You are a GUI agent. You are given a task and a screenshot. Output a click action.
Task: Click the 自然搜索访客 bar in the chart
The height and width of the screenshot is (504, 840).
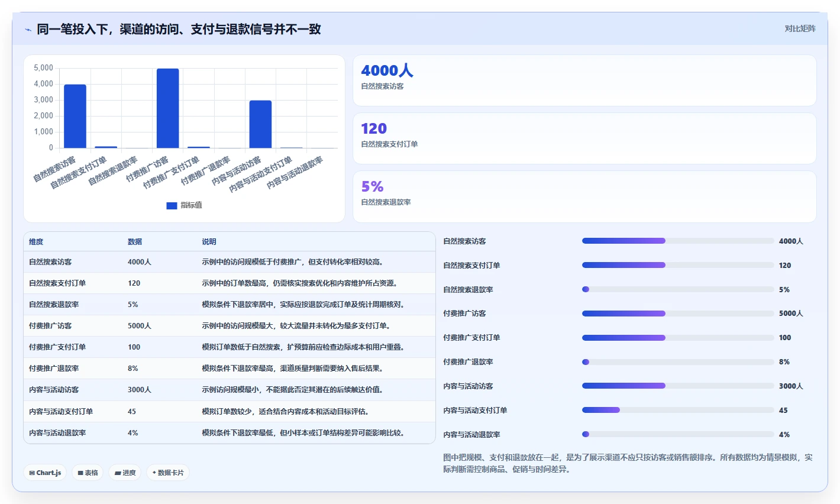coord(75,116)
